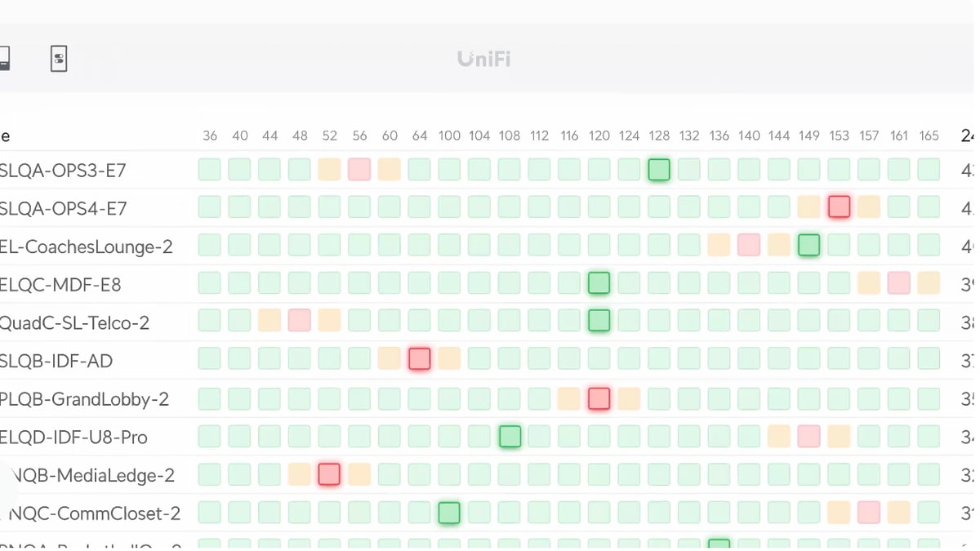Select highlighted channel 128 cell for SLQA-OPS3-E7

659,170
